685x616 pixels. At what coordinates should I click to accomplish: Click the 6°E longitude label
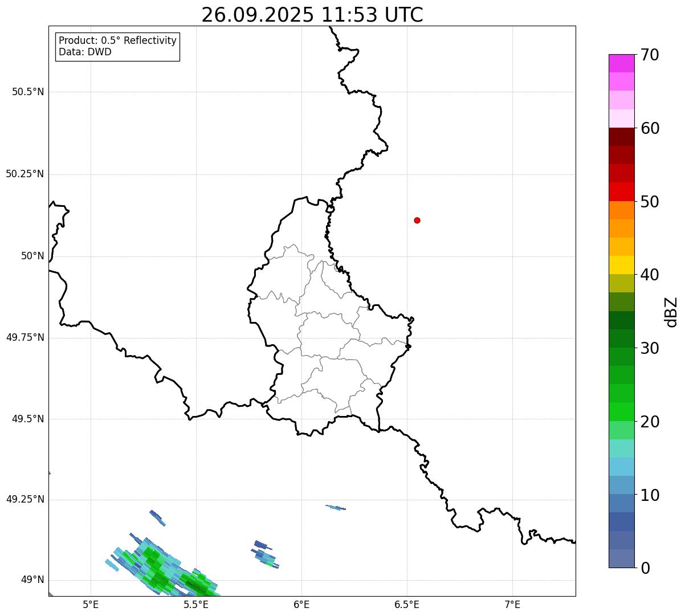tap(301, 604)
